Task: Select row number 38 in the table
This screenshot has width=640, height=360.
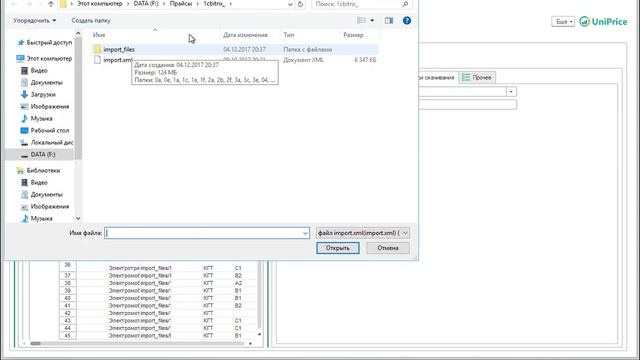Action: tap(67, 283)
